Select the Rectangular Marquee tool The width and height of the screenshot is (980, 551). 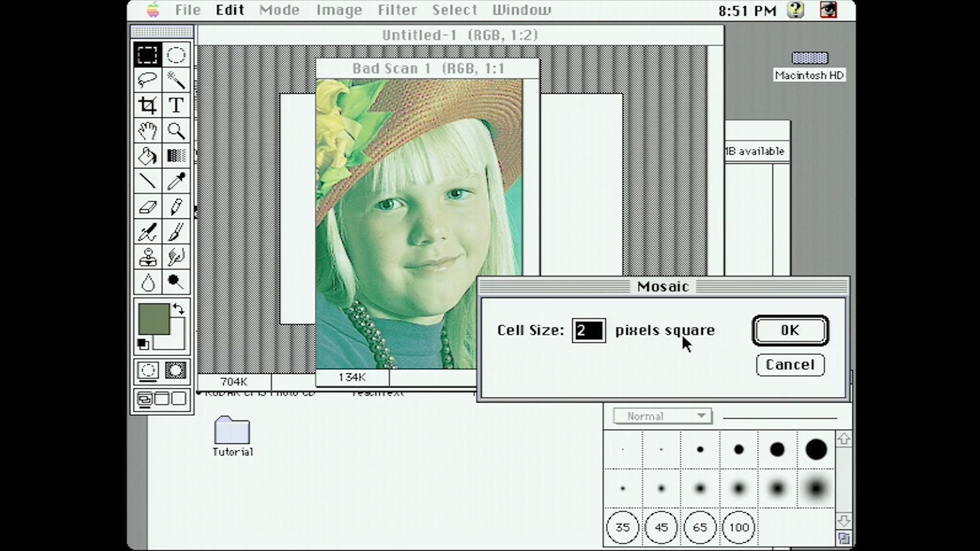[x=148, y=55]
